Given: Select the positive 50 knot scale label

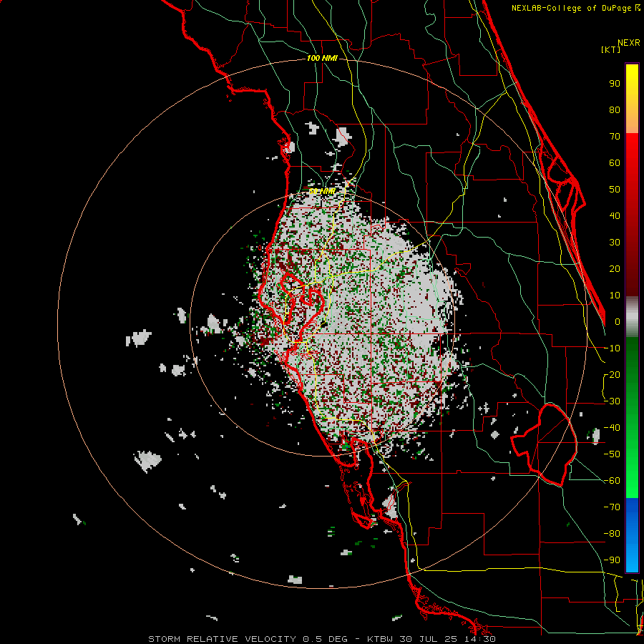Looking at the screenshot, I should tap(615, 190).
